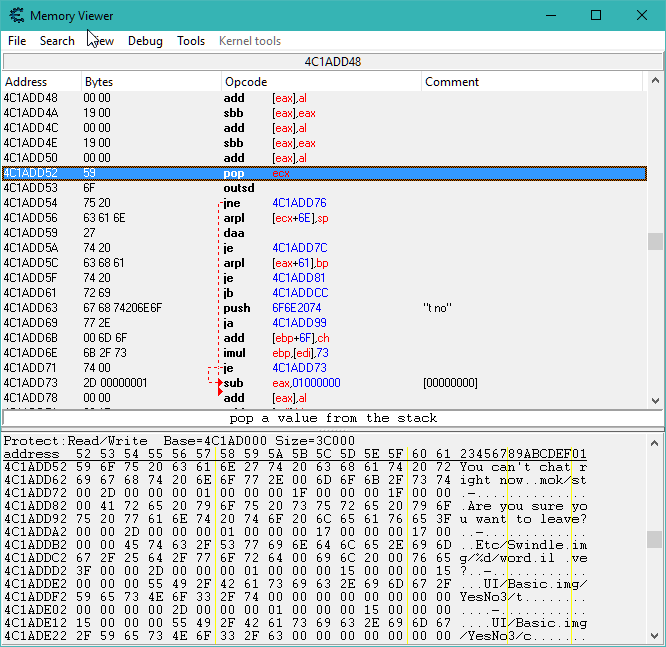Viewport: 666px width, 647px height.
Task: Click hex row address 4C1ADD52
Action: pos(35,467)
